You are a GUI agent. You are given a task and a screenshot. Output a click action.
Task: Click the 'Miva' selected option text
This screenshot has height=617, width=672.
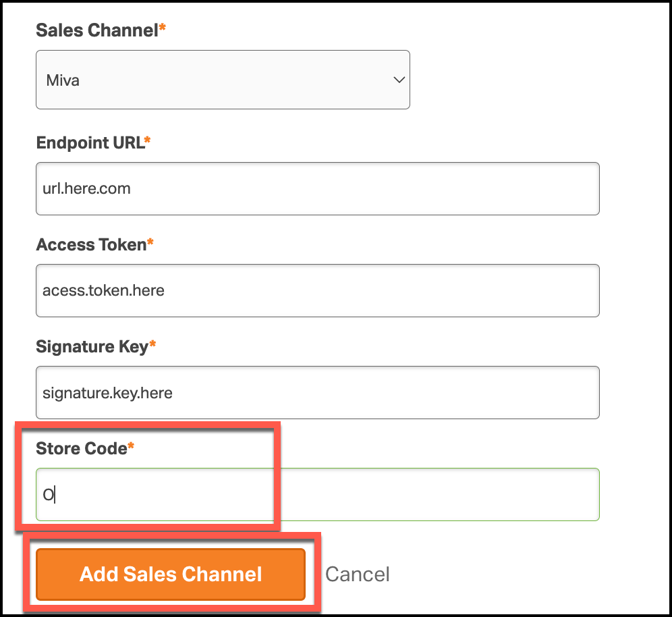coord(63,80)
